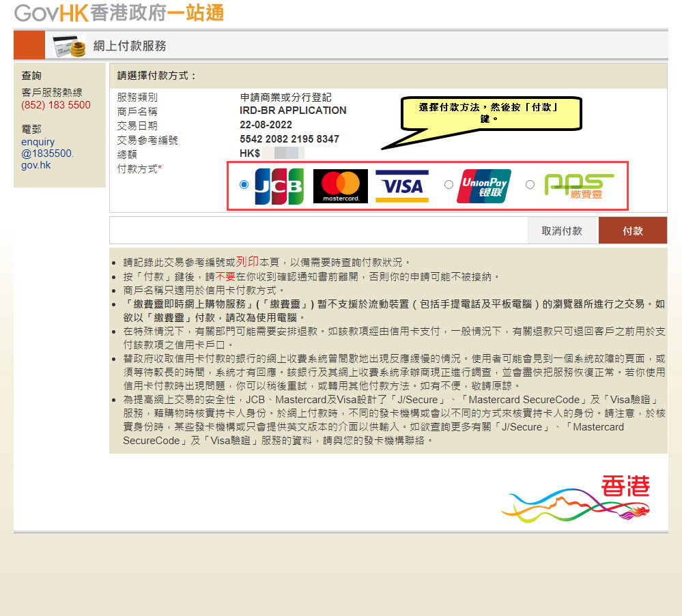682x616 pixels.
Task: Click the 電郵 label in sidebar
Action: pyautogui.click(x=31, y=129)
